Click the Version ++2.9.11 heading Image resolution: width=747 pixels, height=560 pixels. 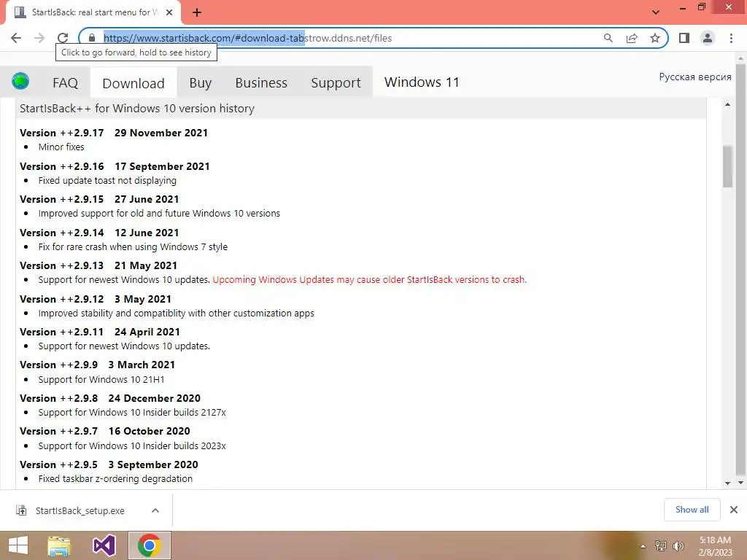click(x=99, y=332)
